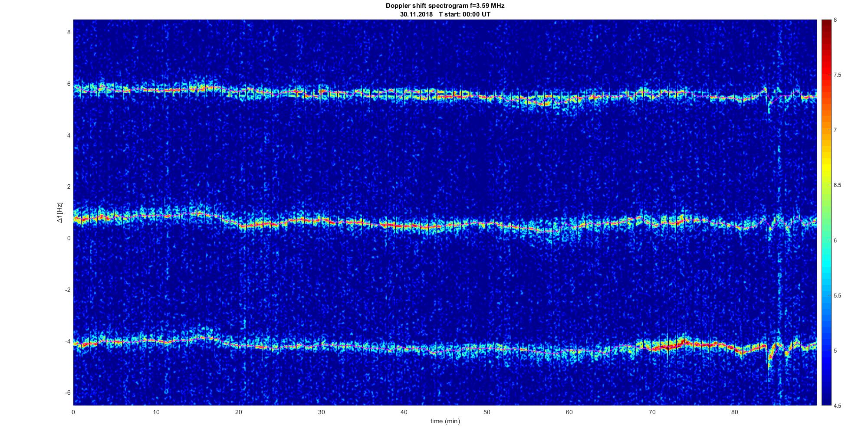
Task: Click the colorbar tick label 7
Action: pos(835,130)
